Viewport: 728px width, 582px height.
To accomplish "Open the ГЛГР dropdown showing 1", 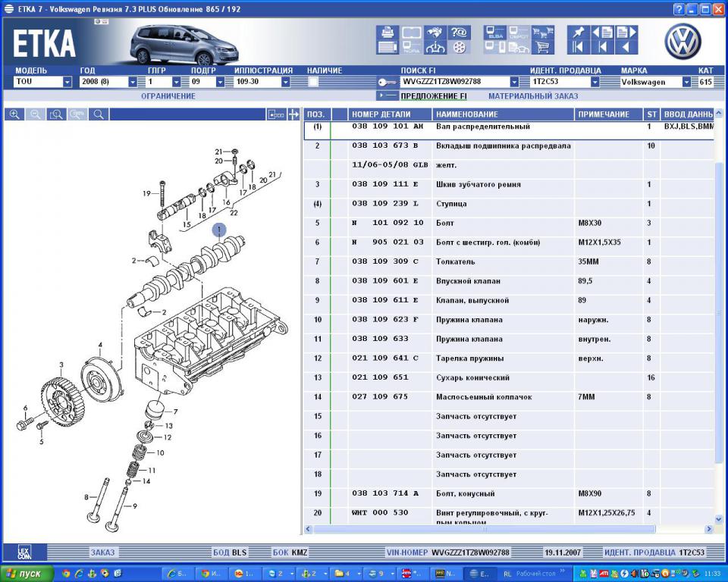I will [177, 82].
